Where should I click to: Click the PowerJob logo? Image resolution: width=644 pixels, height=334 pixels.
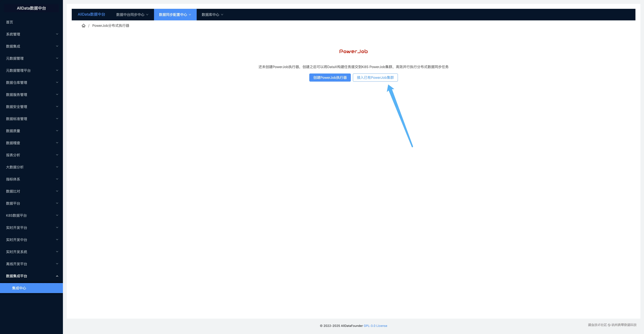(353, 51)
